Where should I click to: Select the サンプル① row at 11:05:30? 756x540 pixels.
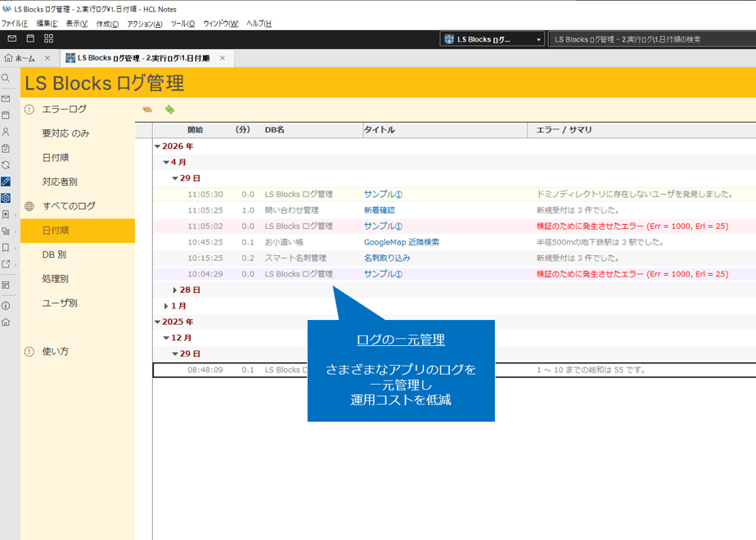point(454,194)
